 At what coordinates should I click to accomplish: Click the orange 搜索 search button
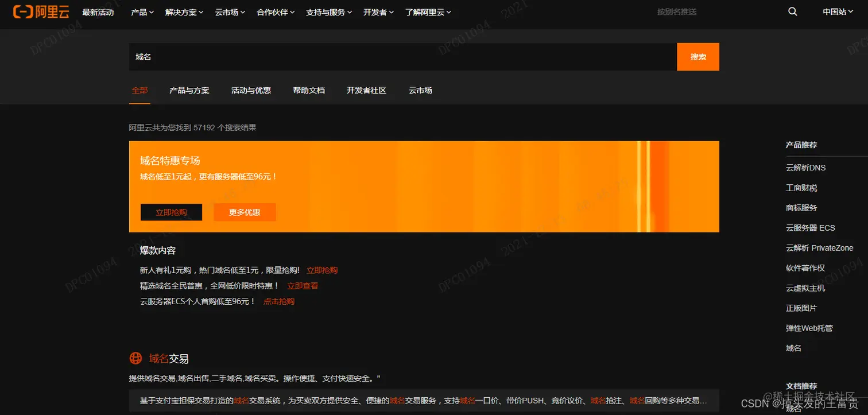click(697, 56)
